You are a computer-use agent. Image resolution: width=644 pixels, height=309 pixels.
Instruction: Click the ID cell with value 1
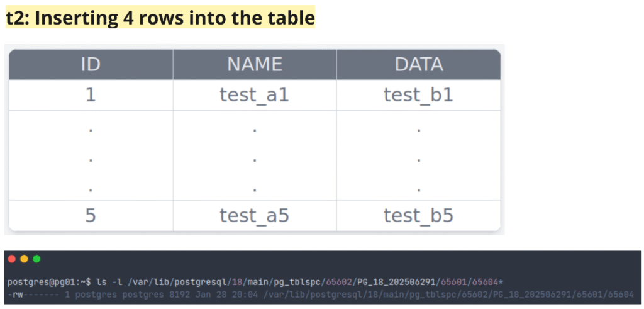(91, 95)
